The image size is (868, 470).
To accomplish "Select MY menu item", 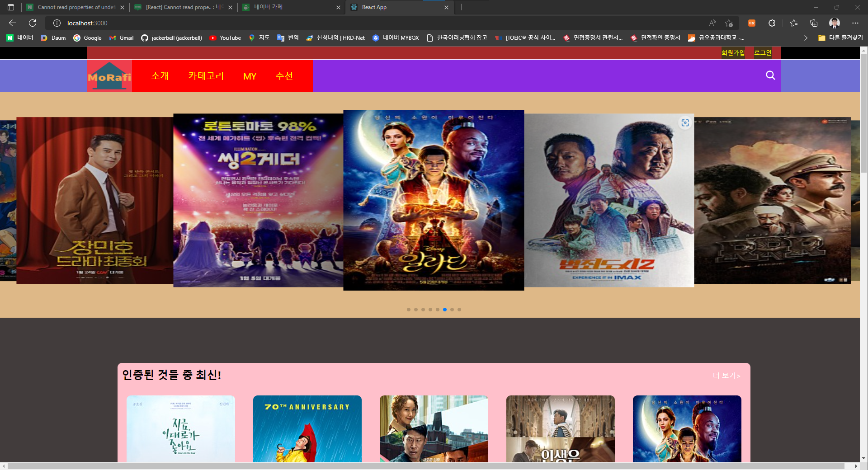I will tap(250, 76).
